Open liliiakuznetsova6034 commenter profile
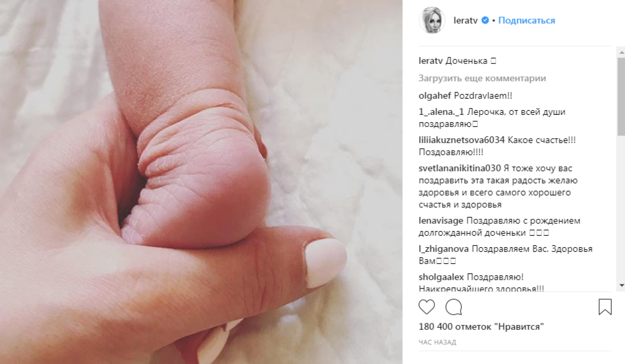 (x=462, y=140)
